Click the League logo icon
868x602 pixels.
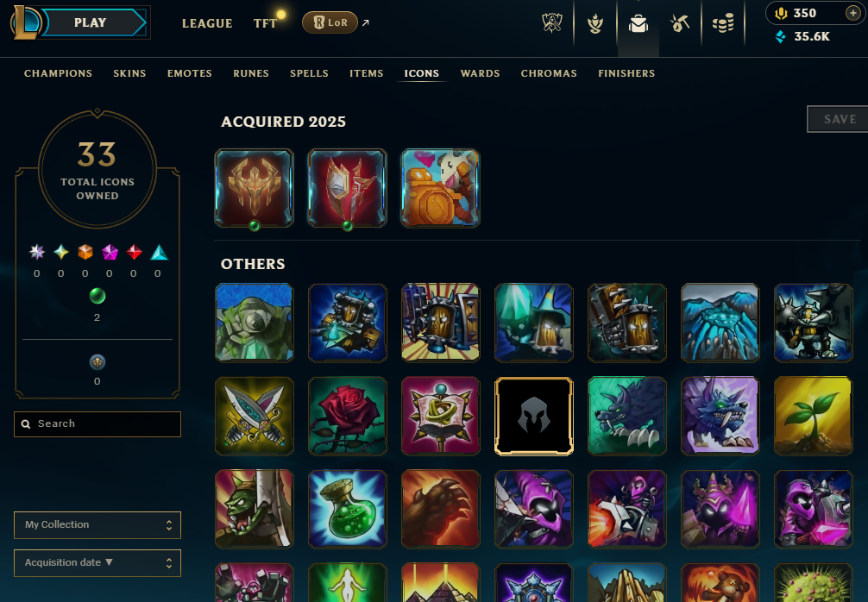[x=26, y=22]
